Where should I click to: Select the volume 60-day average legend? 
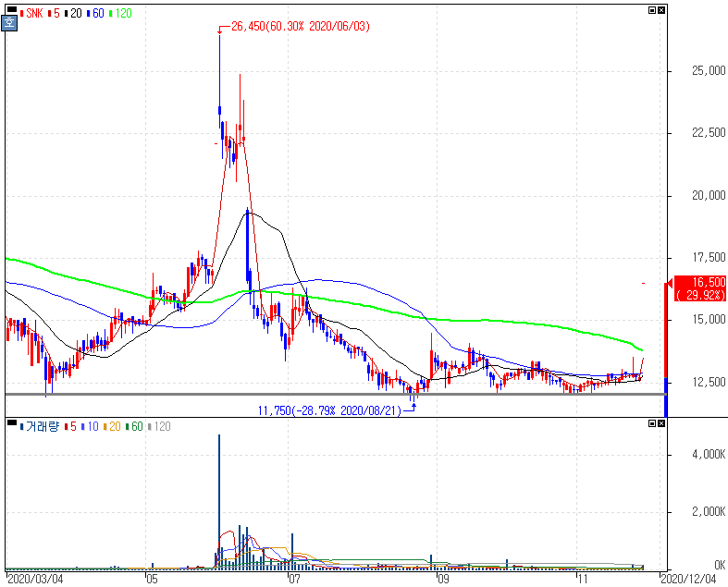[x=135, y=426]
